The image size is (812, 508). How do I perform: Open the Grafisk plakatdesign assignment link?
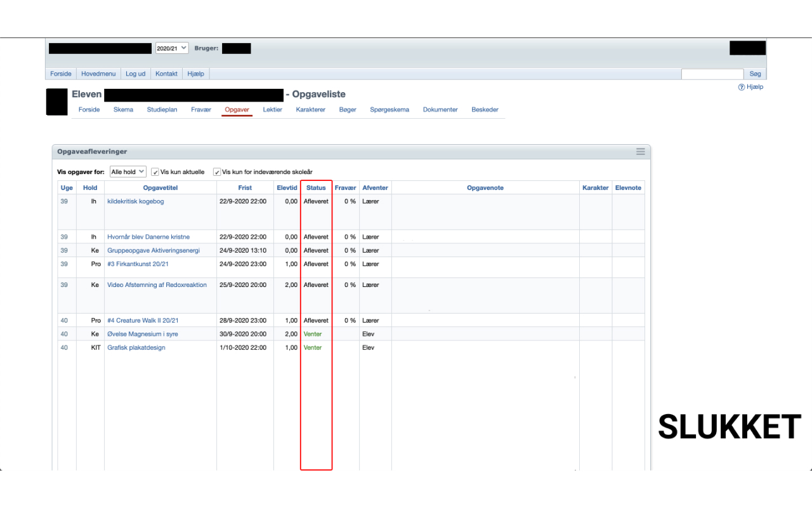[136, 347]
